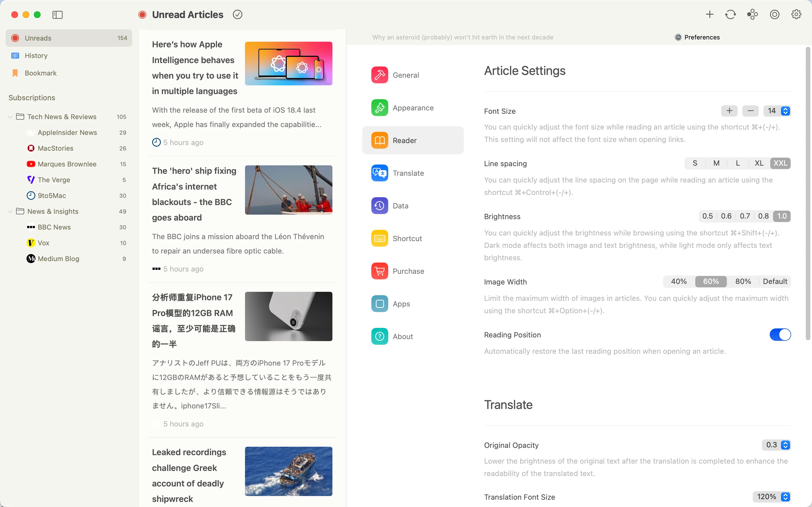Open the Font Size value stepper
Screen dimensions: 812x507
coord(785,111)
